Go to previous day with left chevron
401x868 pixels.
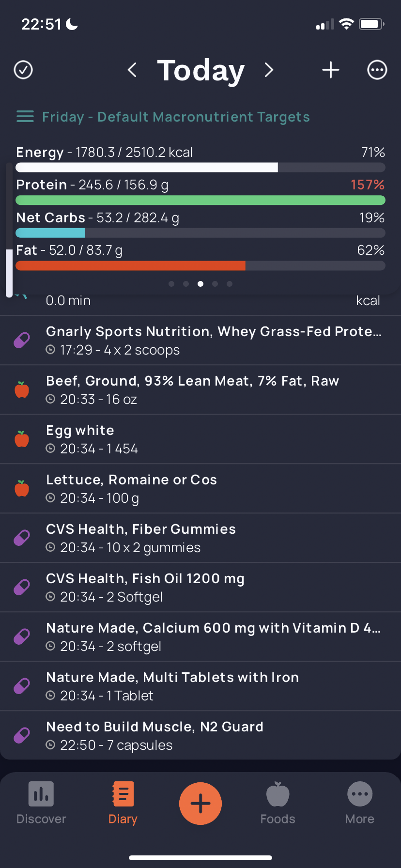132,70
